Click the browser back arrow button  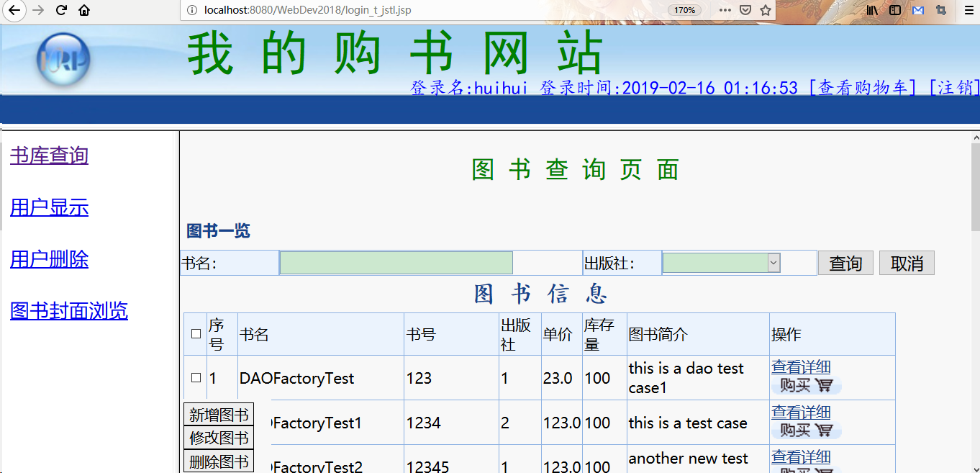14,10
